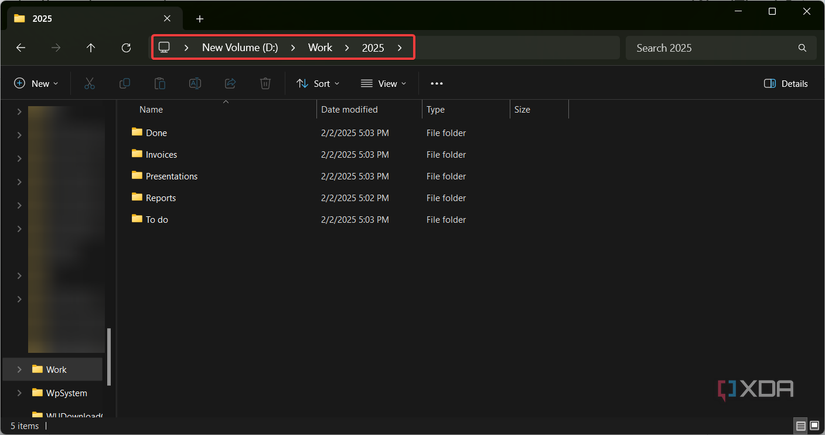Open the View dropdown
The height and width of the screenshot is (435, 825).
click(384, 84)
